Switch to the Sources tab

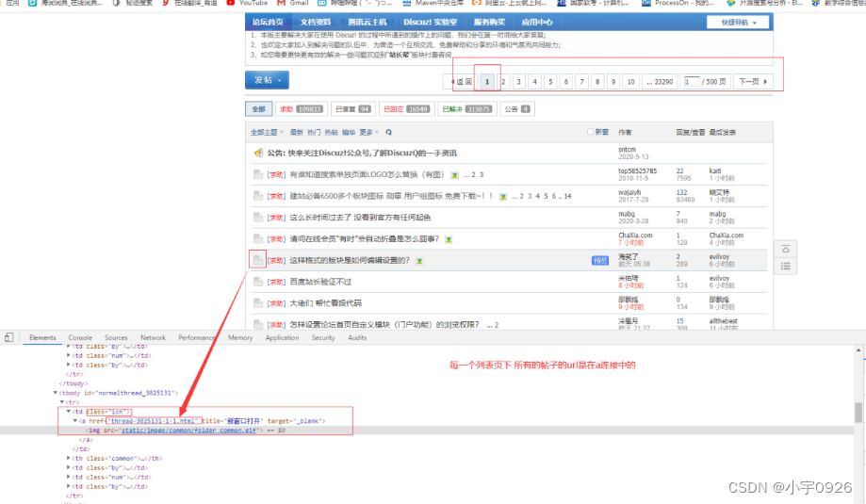tap(116, 338)
